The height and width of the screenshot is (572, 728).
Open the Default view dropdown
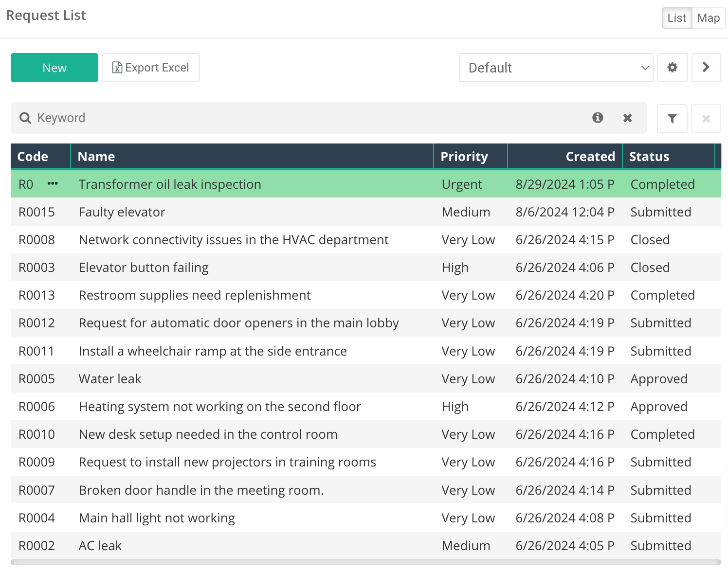[556, 68]
